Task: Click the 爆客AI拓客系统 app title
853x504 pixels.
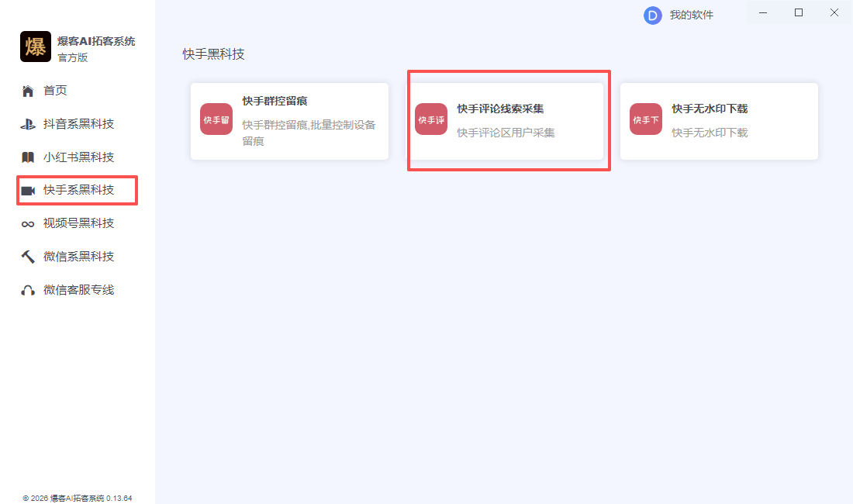Action: pos(96,41)
